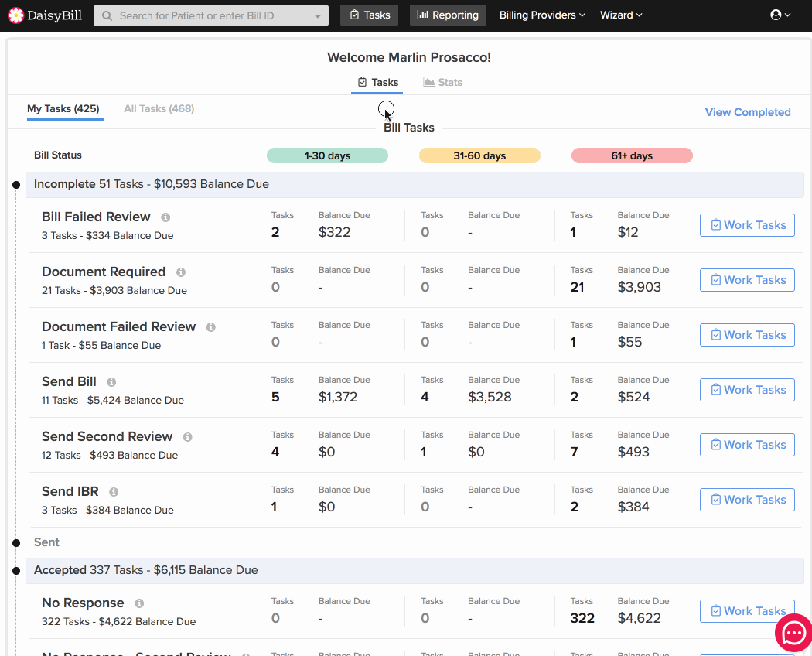Viewport: 812px width, 656px height.
Task: Open the pink chat support bubble
Action: coord(794,633)
